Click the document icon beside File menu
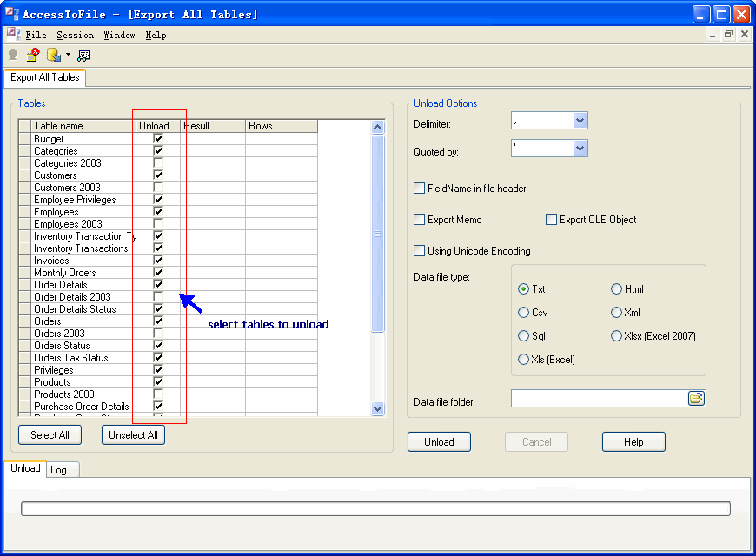 14,34
